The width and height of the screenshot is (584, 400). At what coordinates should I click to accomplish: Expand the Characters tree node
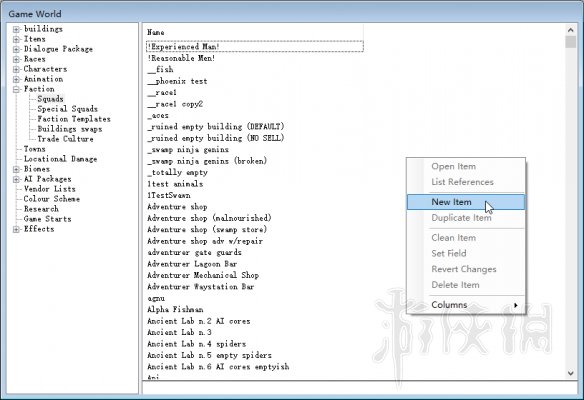[x=16, y=69]
